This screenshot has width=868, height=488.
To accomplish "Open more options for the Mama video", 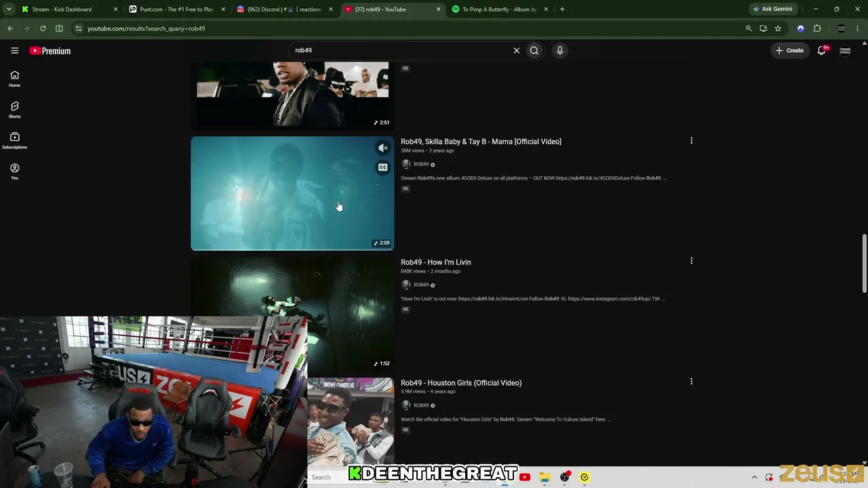I will [691, 141].
